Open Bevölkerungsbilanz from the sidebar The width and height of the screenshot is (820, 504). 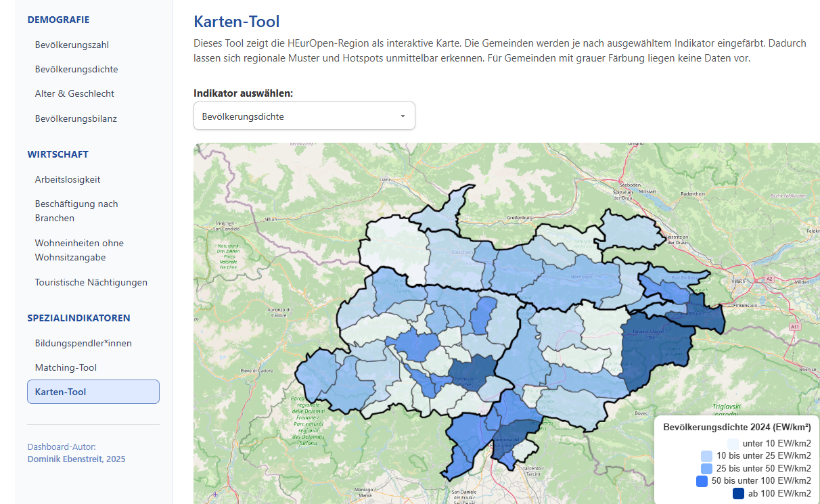coord(76,118)
